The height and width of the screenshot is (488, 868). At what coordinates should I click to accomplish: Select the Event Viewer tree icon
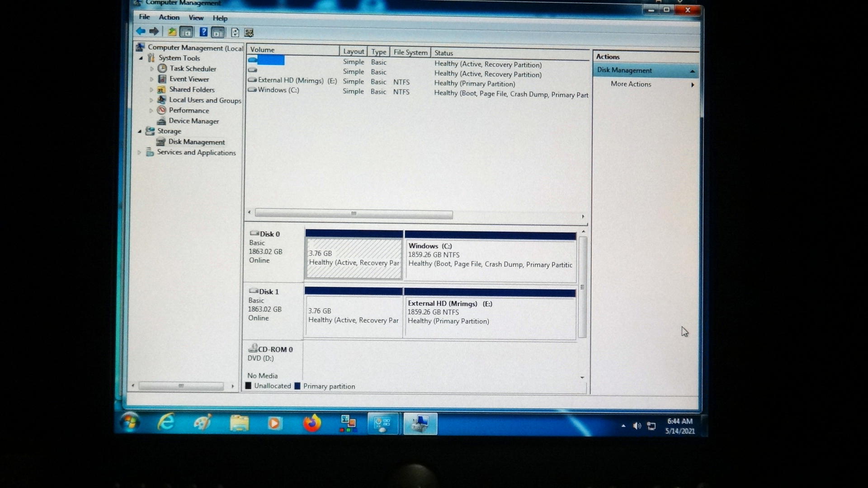pos(162,79)
